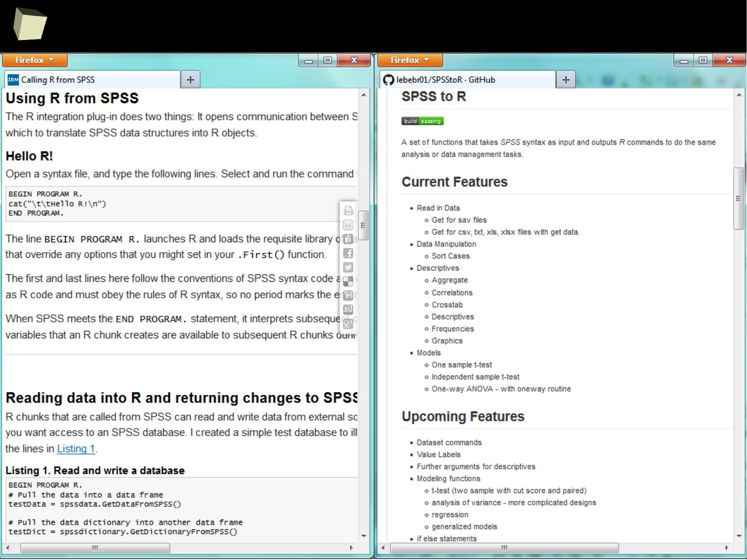Viewport: 747px width, 560px height.
Task: Share the page on Twitter icon
Action: [x=348, y=267]
